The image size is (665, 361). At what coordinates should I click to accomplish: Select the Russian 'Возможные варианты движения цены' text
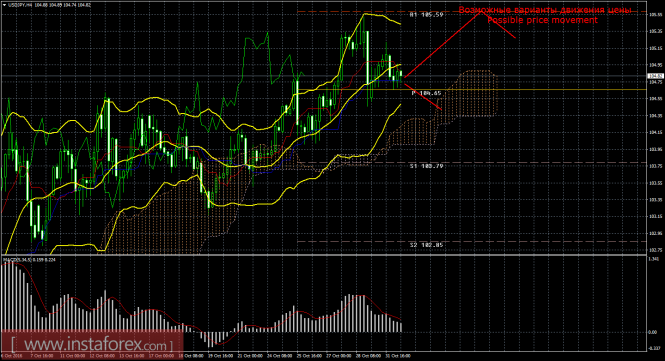pos(545,10)
